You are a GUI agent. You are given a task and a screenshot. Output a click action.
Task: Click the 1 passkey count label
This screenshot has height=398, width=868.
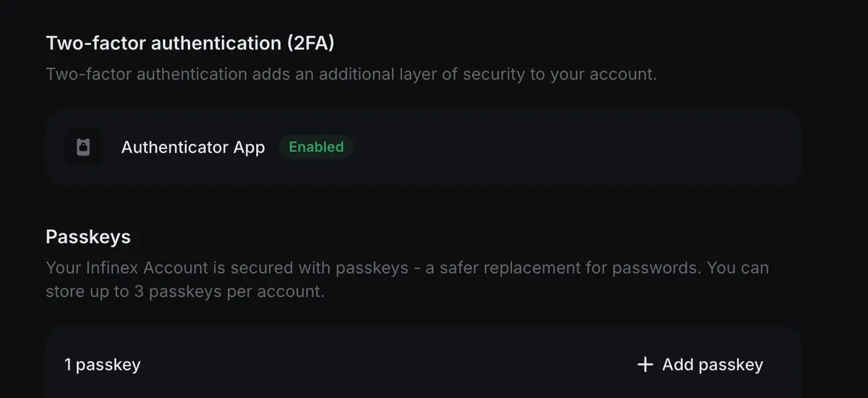point(102,365)
